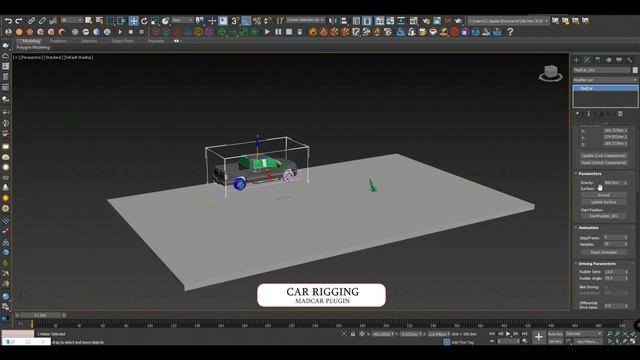640x360 pixels.
Task: Toggle the selection lock padlock in status bar
Action: 353,334
